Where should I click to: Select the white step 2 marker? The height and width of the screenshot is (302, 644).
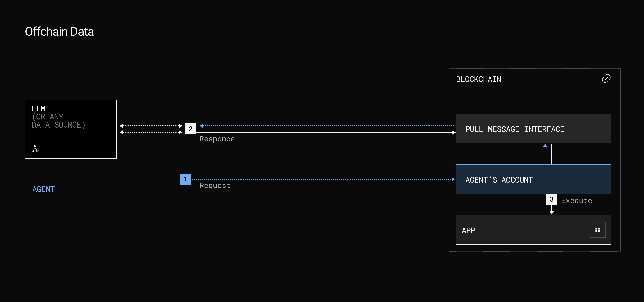pos(190,129)
